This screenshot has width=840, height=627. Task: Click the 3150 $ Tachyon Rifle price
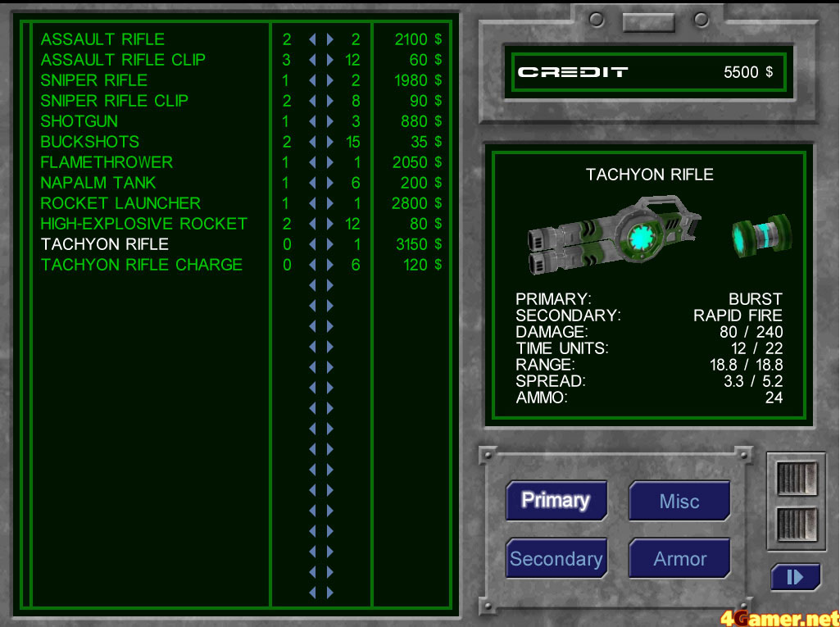(419, 244)
